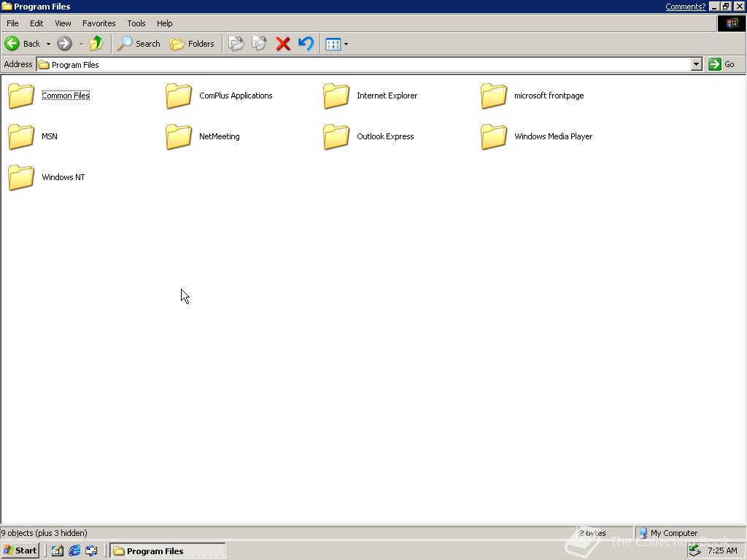The width and height of the screenshot is (747, 560).
Task: Click the Views toolbar icon
Action: click(x=333, y=44)
